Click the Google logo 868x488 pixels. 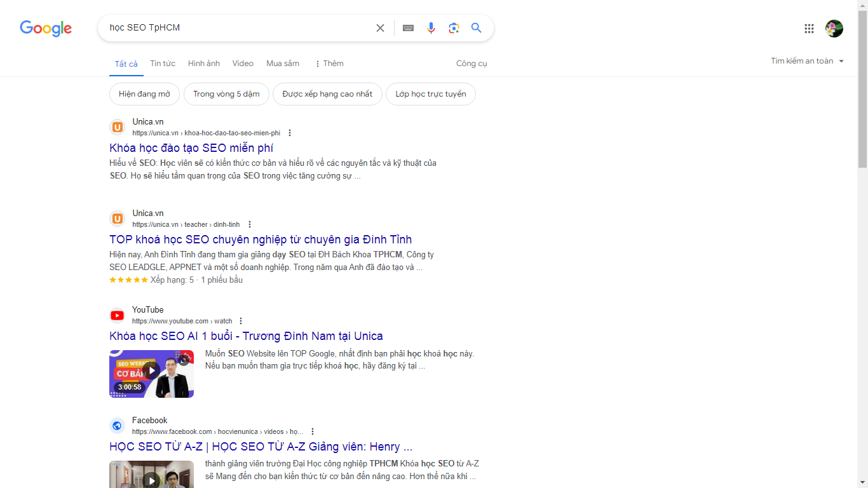coord(46,29)
